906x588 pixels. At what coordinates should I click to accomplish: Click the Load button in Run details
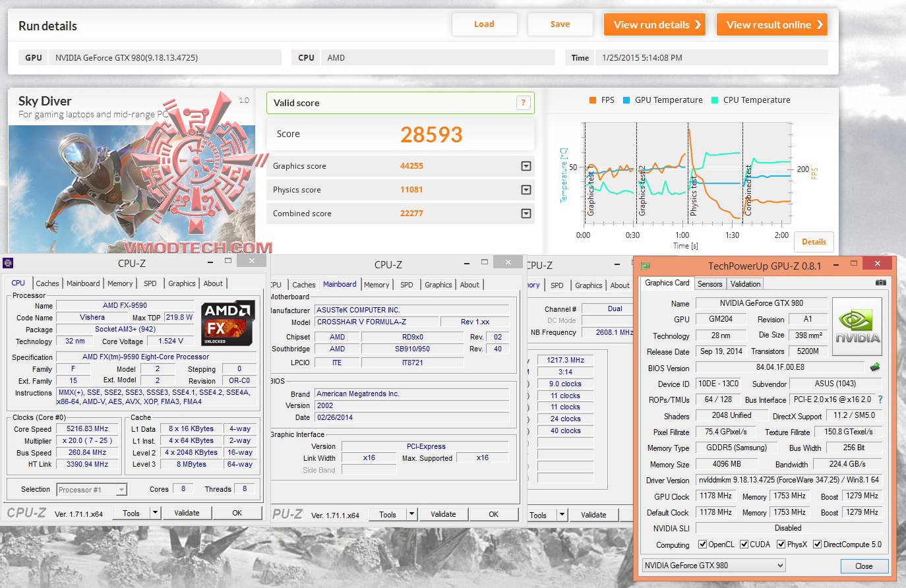484,24
